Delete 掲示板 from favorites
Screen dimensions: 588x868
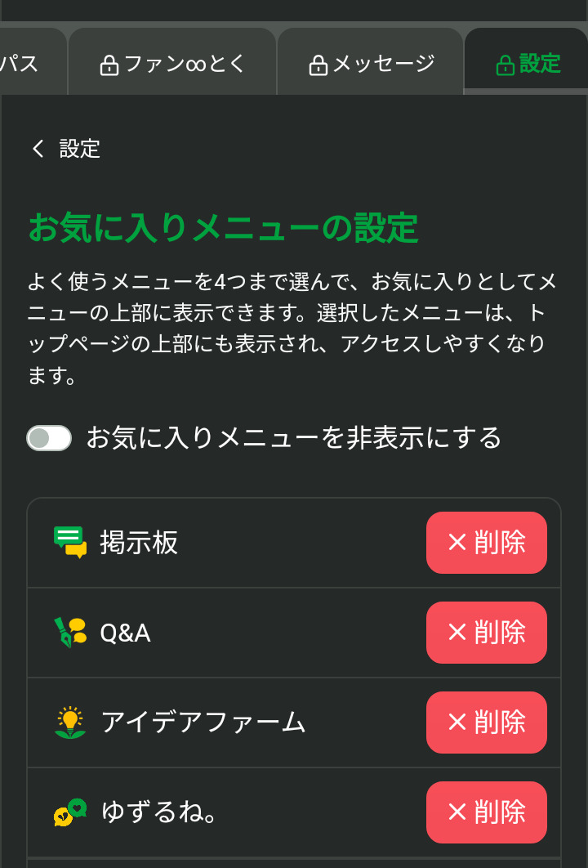486,543
